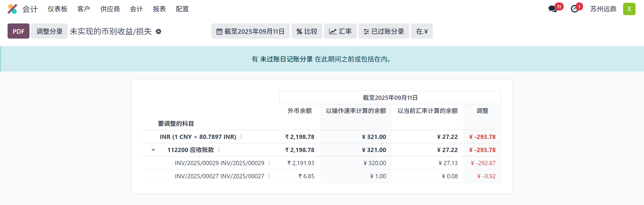644x205 pixels.
Task: Open options dots for INV/2025/00027 row
Action: click(269, 176)
